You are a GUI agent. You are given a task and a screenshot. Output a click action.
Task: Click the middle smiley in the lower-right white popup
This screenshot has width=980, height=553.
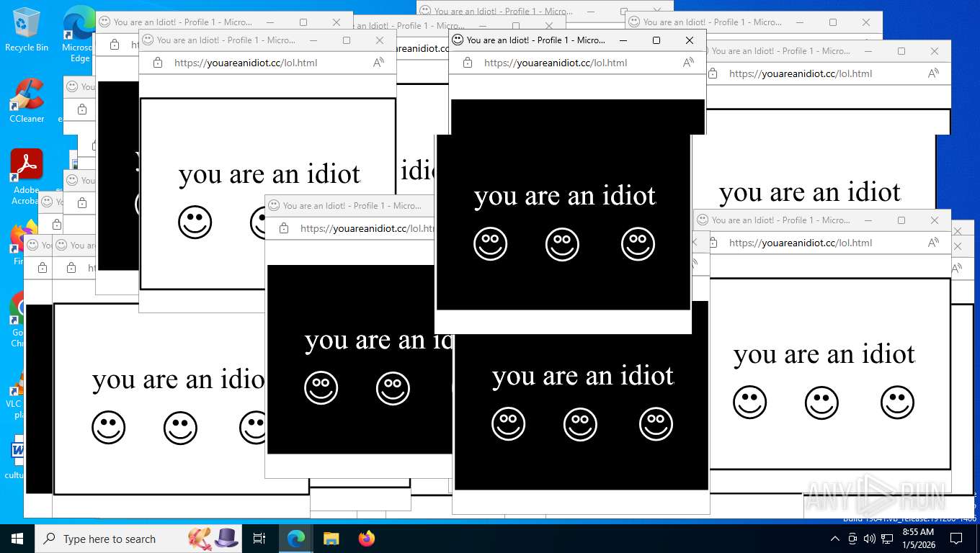[821, 403]
